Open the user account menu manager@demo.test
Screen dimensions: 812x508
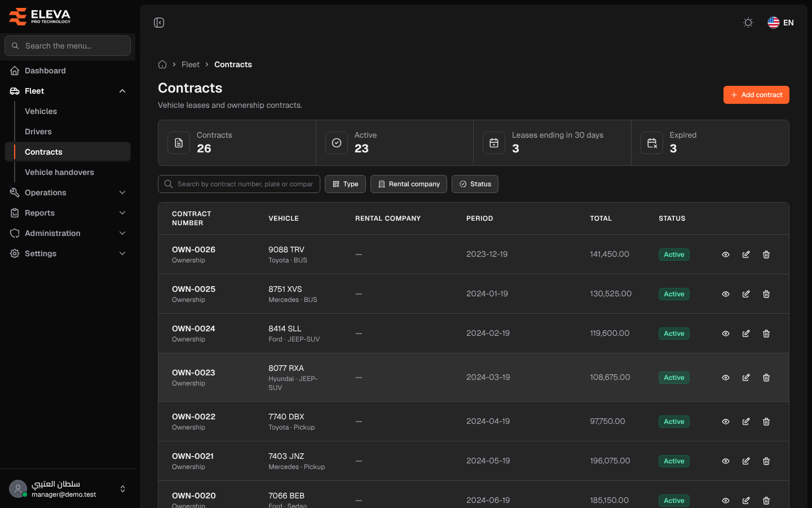(68, 489)
